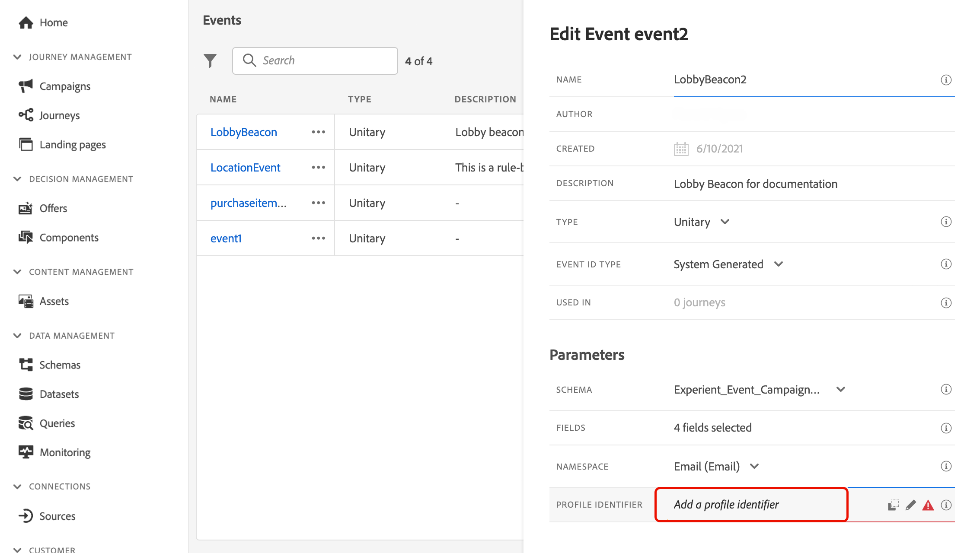Click the Created date calendar icon
Image resolution: width=980 pixels, height=553 pixels.
click(681, 149)
